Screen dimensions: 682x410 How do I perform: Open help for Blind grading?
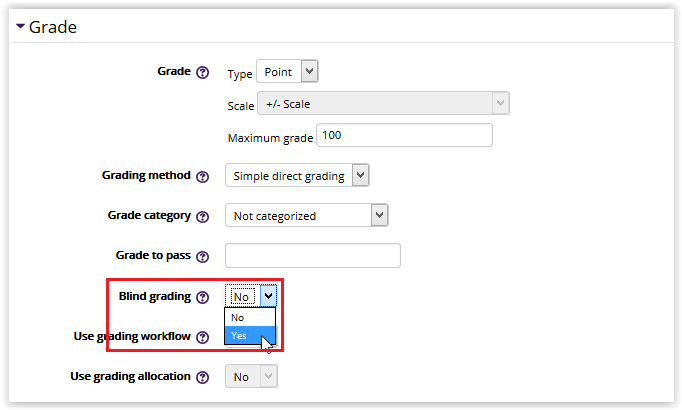pos(202,297)
